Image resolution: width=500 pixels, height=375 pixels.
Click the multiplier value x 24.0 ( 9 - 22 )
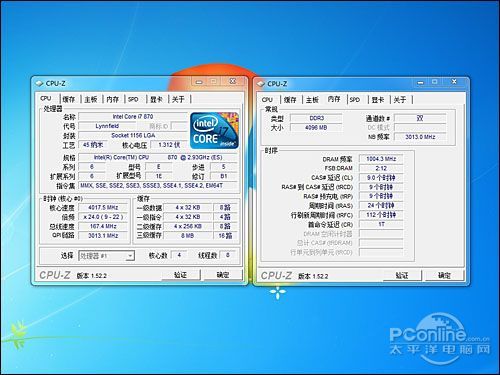pyautogui.click(x=103, y=217)
